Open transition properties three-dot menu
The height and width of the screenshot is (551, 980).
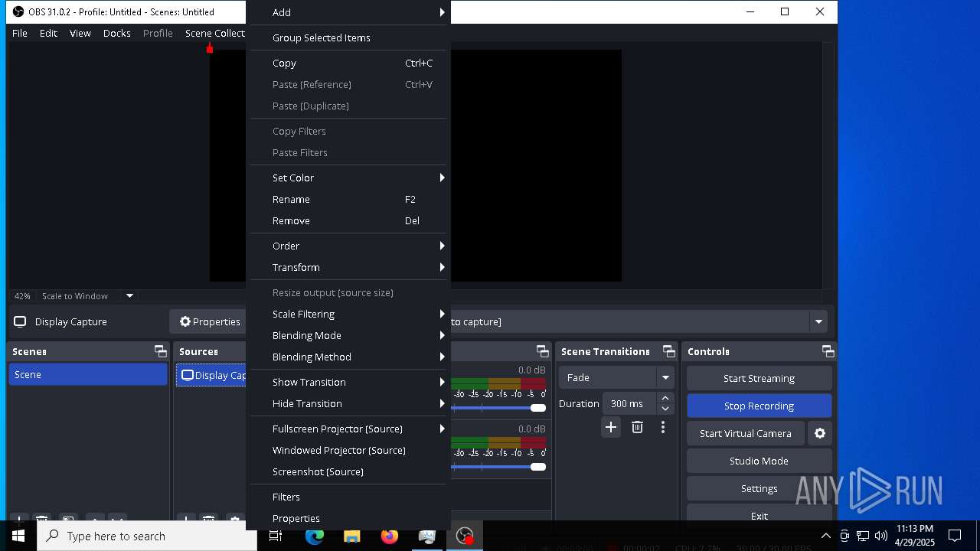[663, 427]
